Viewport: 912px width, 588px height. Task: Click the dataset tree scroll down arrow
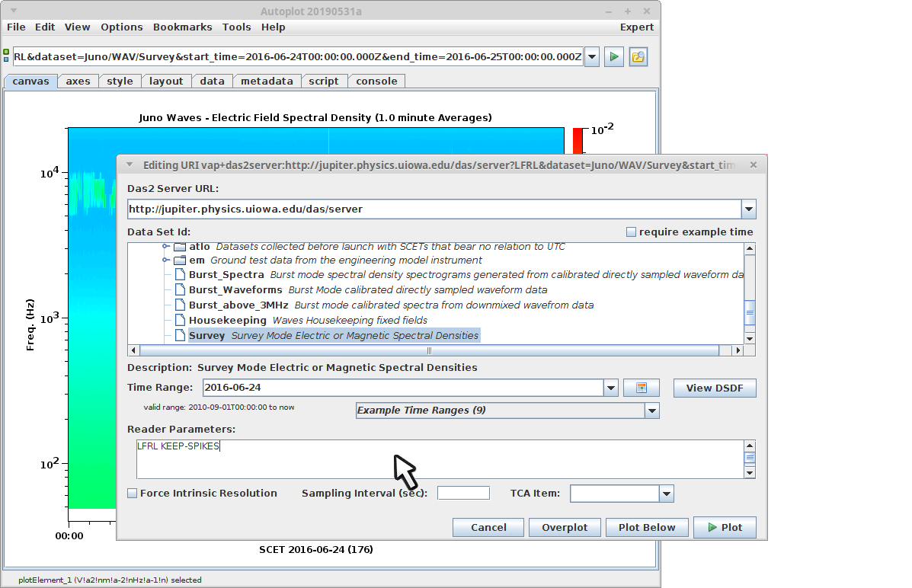(x=750, y=338)
